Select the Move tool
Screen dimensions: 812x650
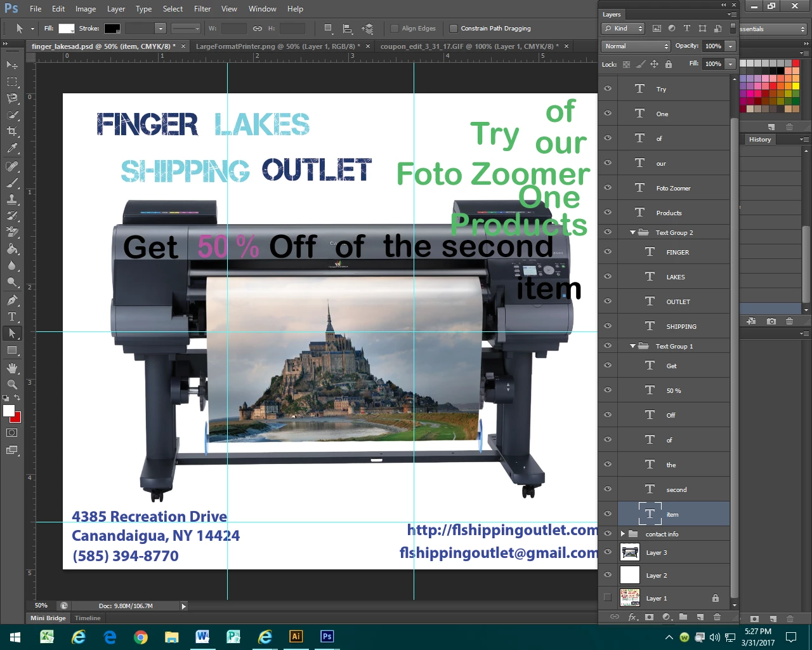pyautogui.click(x=12, y=65)
